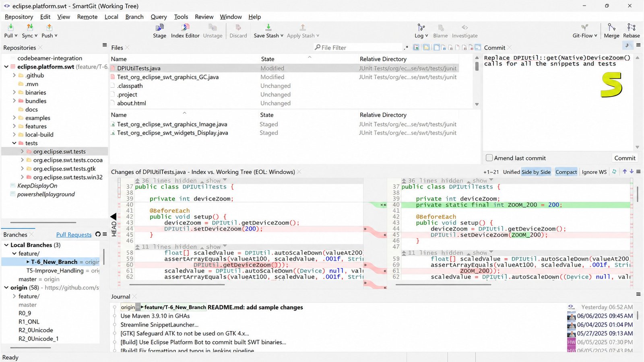Collapse Local Branches section
The width and height of the screenshot is (644, 362).
pyautogui.click(x=6, y=245)
